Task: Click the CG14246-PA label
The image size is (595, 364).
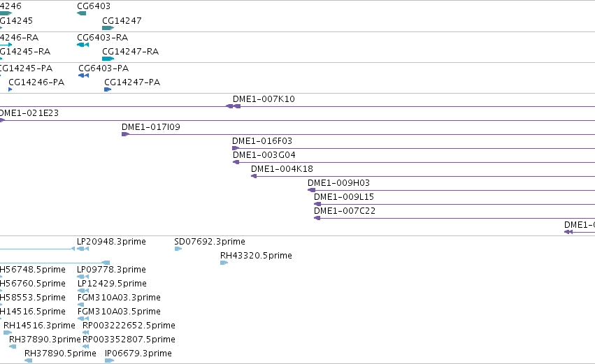Action: [x=36, y=82]
